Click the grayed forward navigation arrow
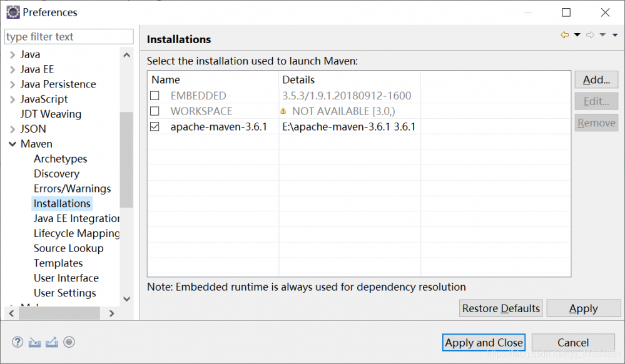Viewport: 625px width, 364px height. point(589,35)
